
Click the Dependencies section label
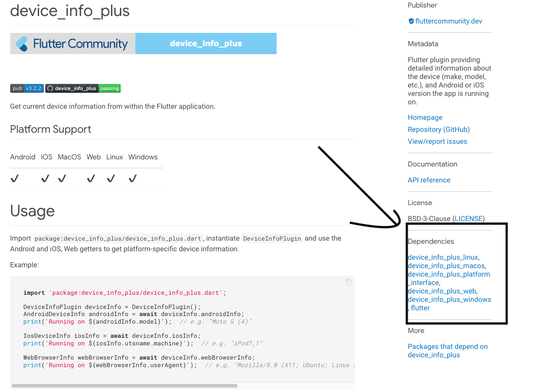pyautogui.click(x=431, y=241)
